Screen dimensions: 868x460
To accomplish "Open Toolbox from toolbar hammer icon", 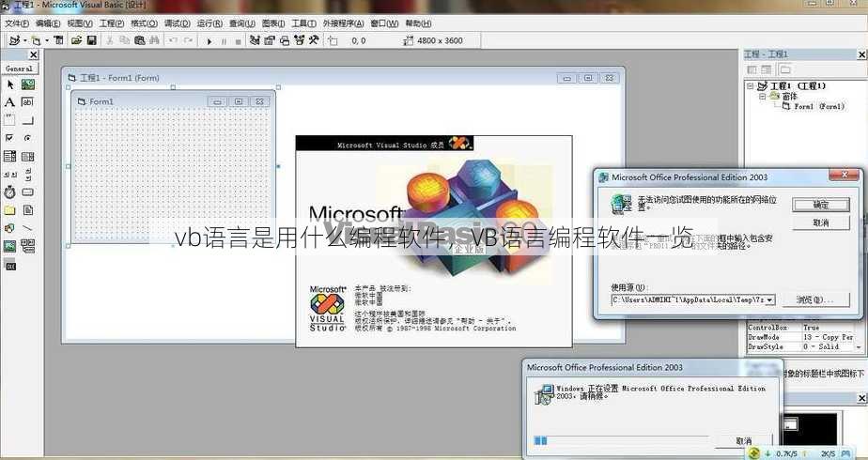I will pos(314,40).
